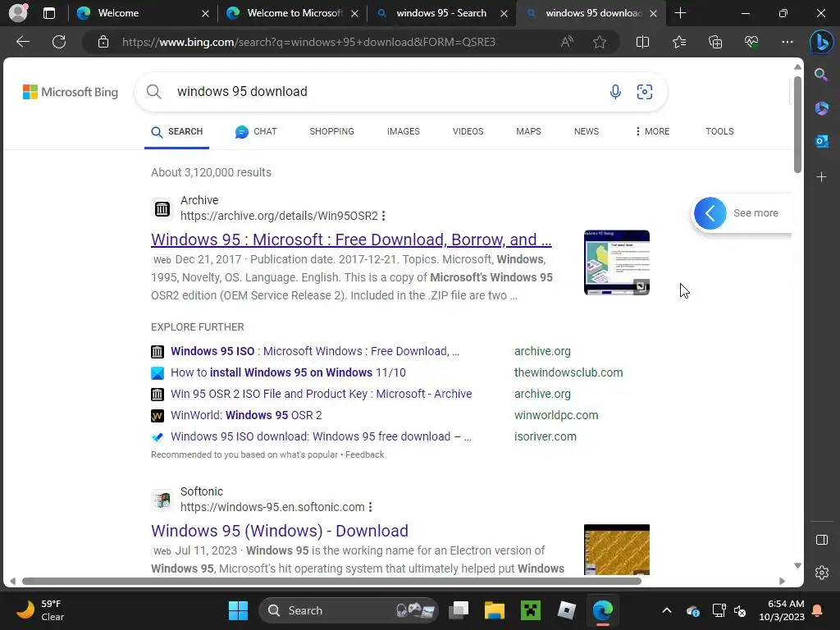Click the vertical page scrollbar thumb
Image resolution: width=840 pixels, height=630 pixels.
797,125
